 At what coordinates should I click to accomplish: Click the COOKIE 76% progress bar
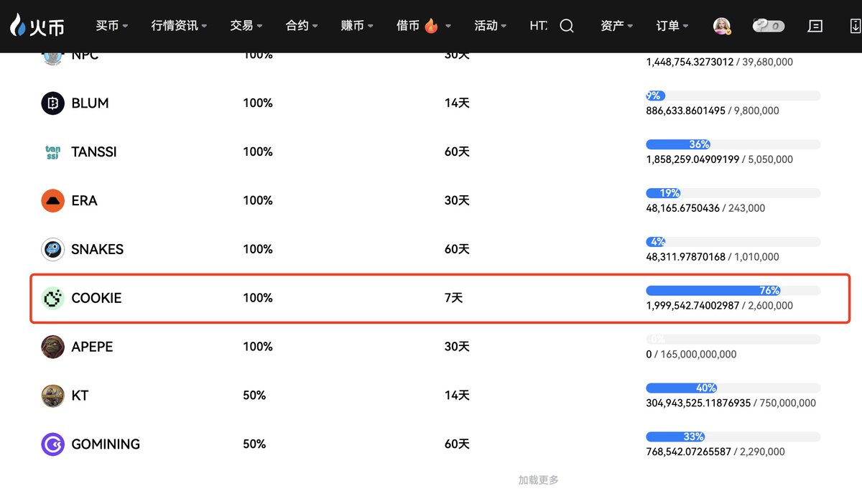coord(733,291)
